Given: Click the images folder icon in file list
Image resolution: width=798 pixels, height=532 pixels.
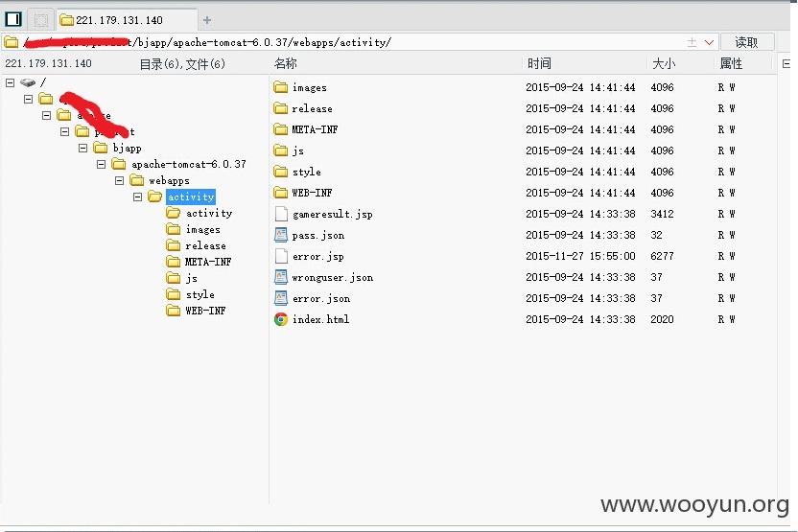Looking at the screenshot, I should click(x=280, y=87).
